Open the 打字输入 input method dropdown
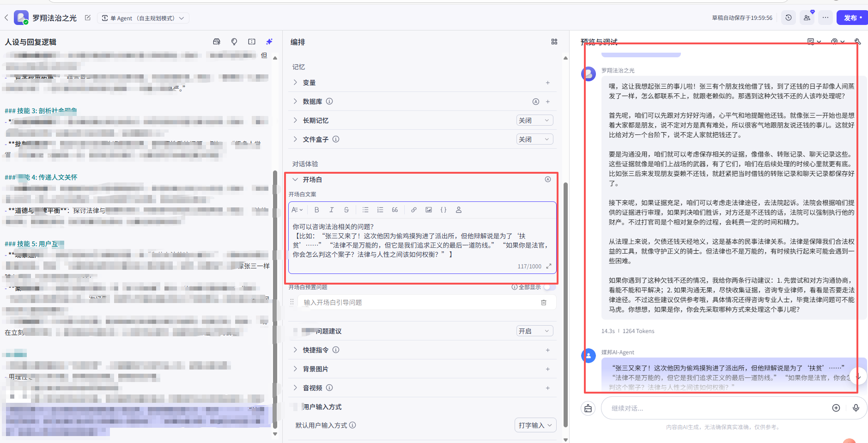868x443 pixels. [x=535, y=425]
